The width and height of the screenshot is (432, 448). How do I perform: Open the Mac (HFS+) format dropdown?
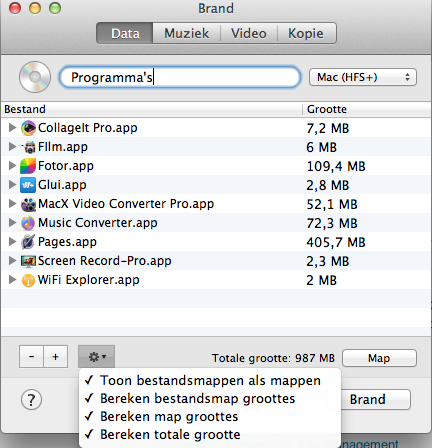363,77
